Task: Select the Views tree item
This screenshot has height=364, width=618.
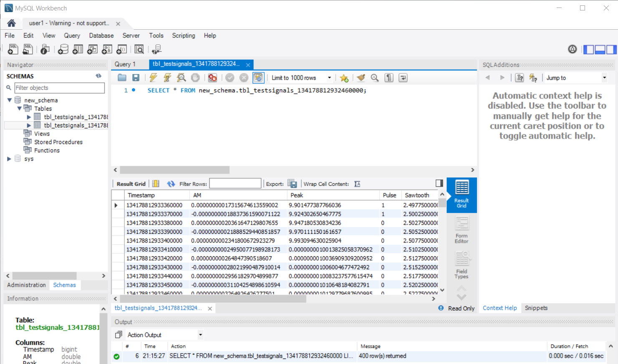Action: coord(42,134)
